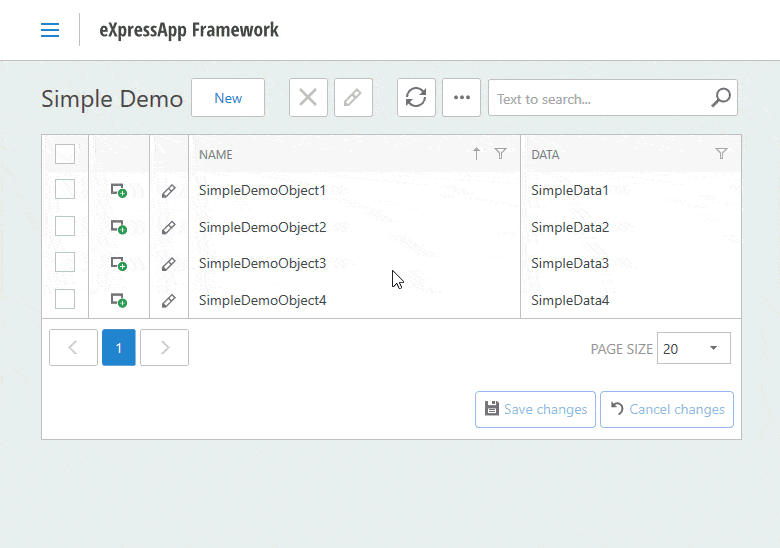This screenshot has height=548, width=780.
Task: Select page 1 in the pager
Action: (x=118, y=347)
